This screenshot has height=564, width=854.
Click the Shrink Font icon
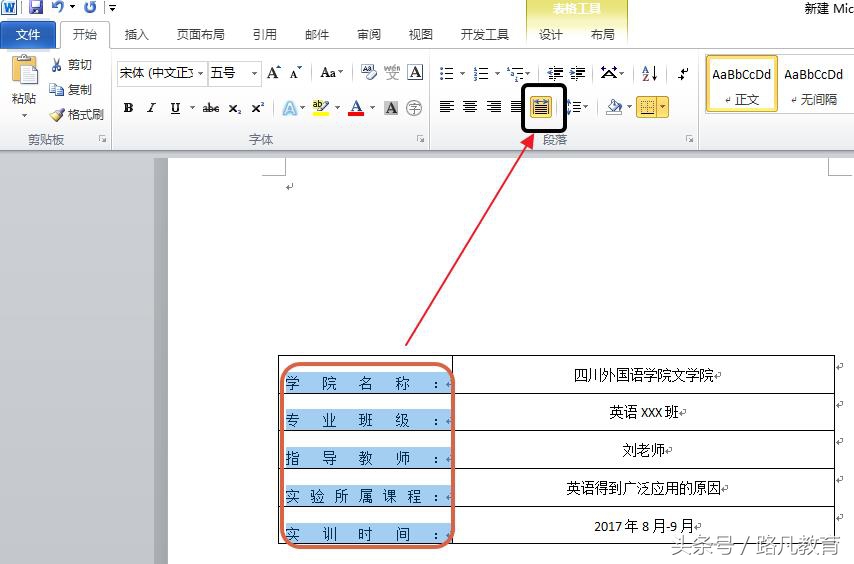[296, 72]
